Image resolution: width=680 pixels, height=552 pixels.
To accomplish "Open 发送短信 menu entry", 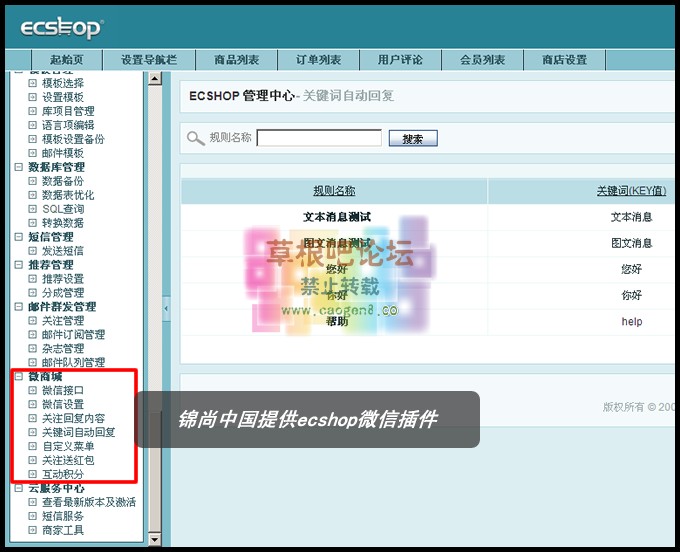I will click(x=63, y=251).
